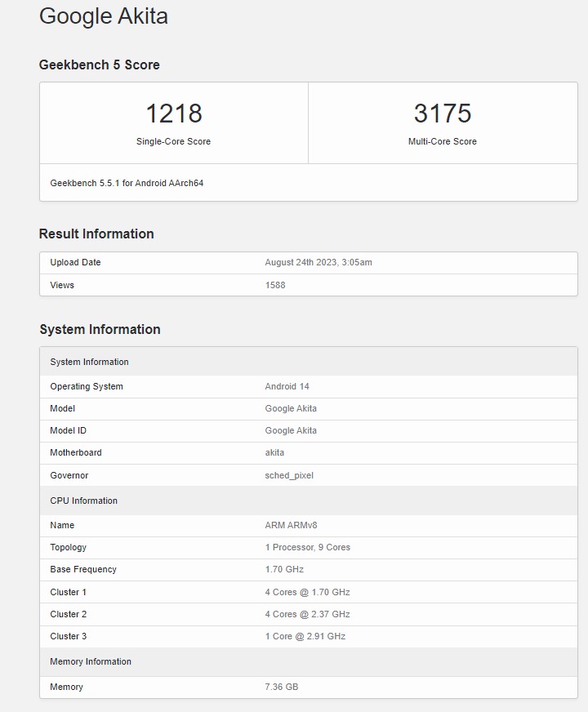Select the topology value 1 Processor, 9 Cores
Viewport: 588px width, 712px height.
(307, 547)
